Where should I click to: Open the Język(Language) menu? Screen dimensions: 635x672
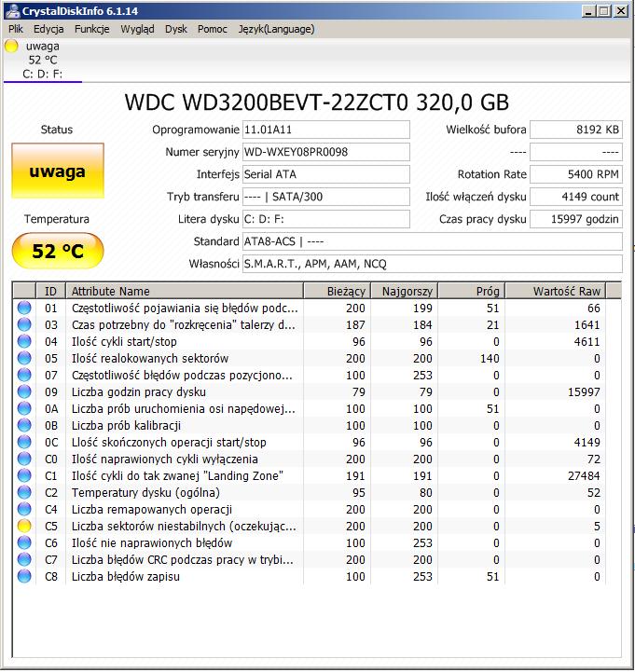[277, 29]
